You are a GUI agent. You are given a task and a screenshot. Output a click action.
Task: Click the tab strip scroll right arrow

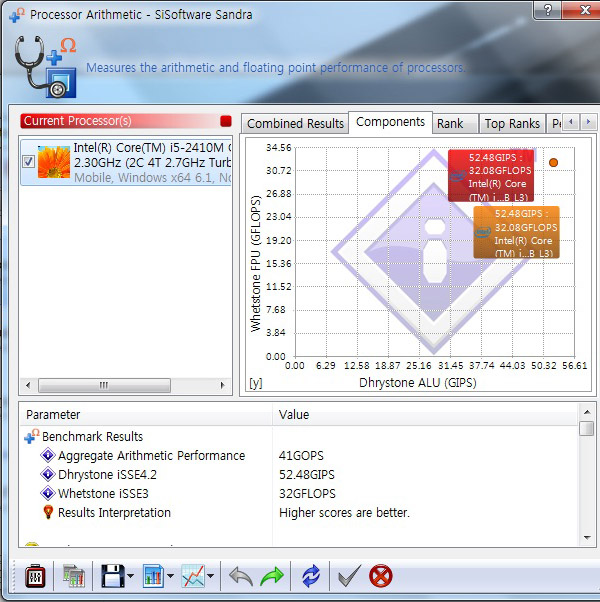click(x=588, y=122)
